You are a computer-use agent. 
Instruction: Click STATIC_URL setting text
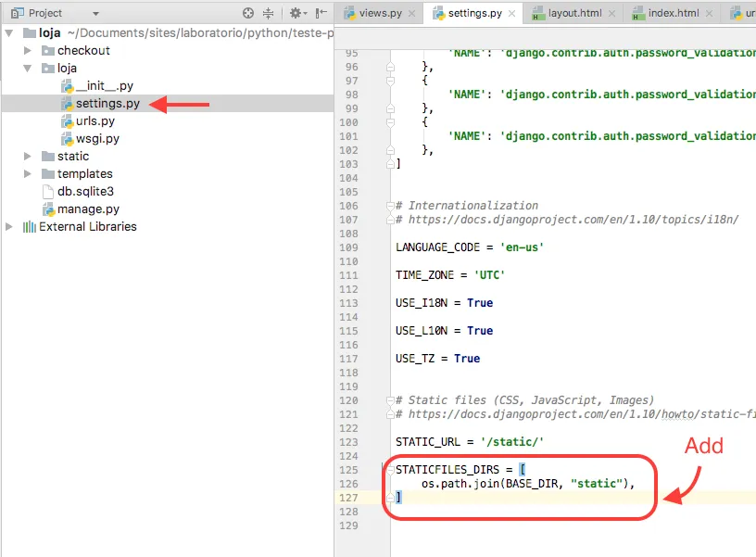click(x=428, y=442)
